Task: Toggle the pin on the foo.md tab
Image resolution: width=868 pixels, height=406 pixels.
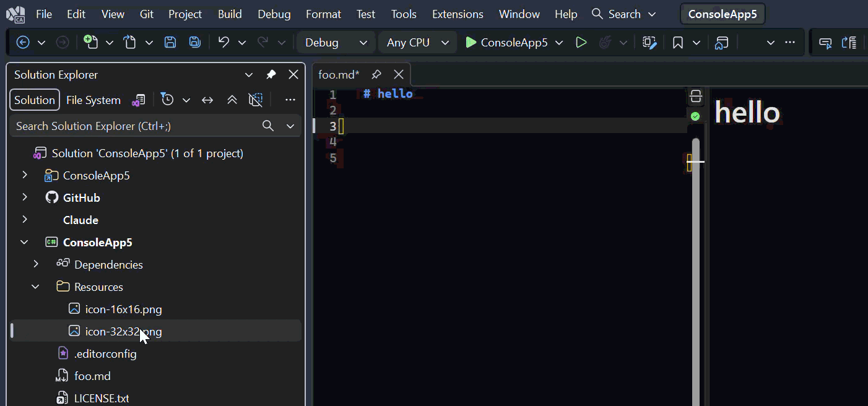Action: click(x=376, y=75)
